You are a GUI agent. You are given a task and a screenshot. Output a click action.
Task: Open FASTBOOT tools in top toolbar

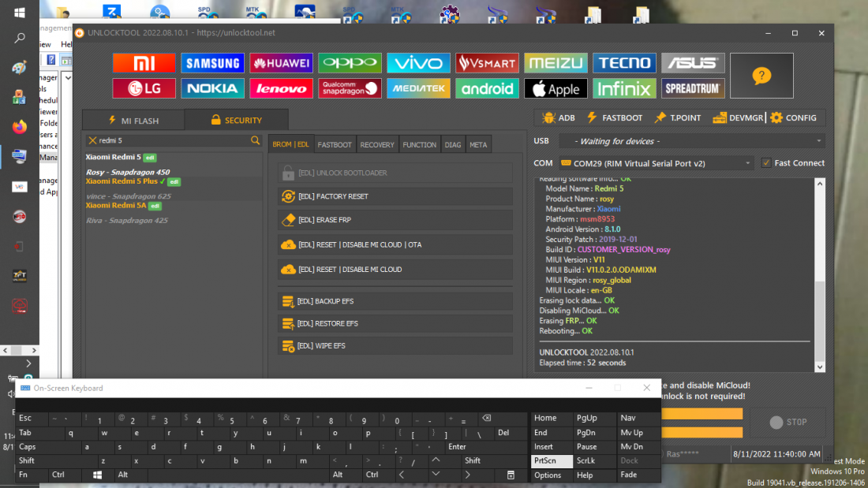point(615,117)
